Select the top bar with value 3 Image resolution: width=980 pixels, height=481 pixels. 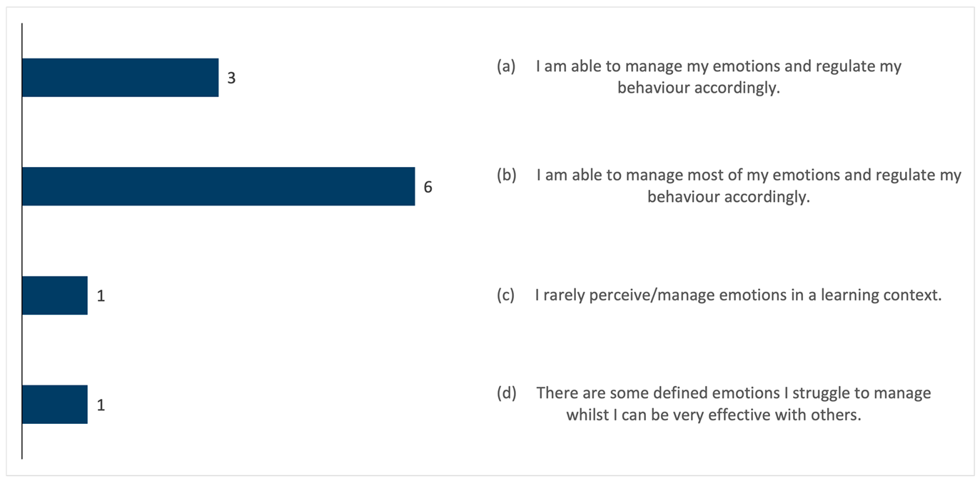point(120,77)
